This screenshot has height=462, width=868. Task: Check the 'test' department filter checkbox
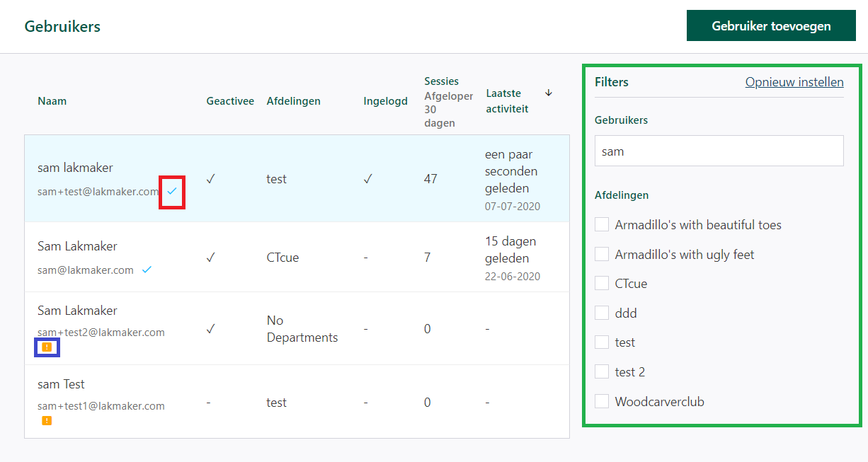coord(602,342)
